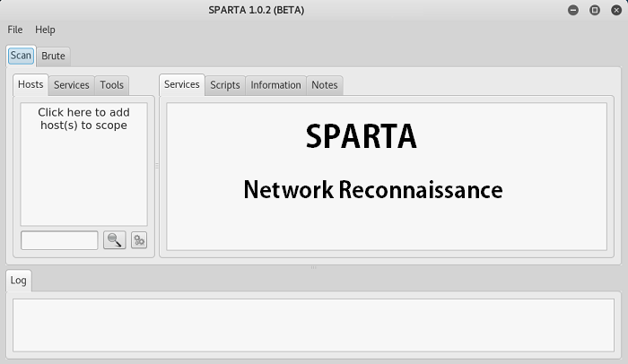628x364 pixels.
Task: Minimize the SPARTA window
Action: (573, 10)
